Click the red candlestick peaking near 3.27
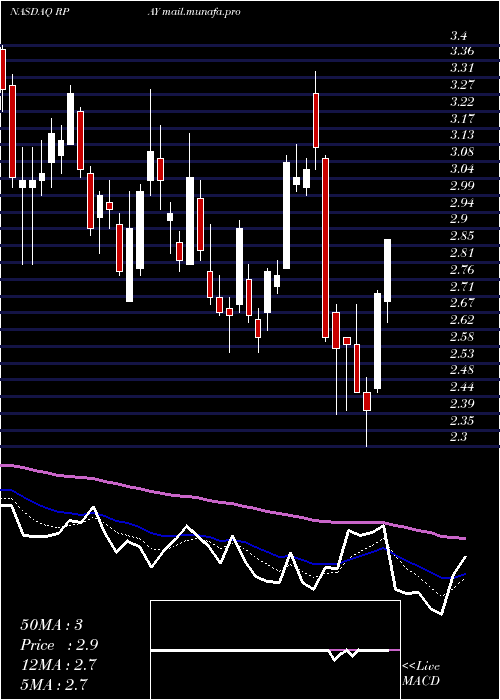This screenshot has width=500, height=700. (x=316, y=121)
